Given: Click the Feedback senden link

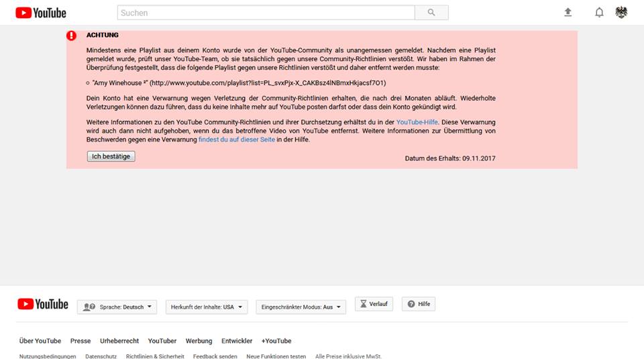Looking at the screenshot, I should click(x=215, y=356).
